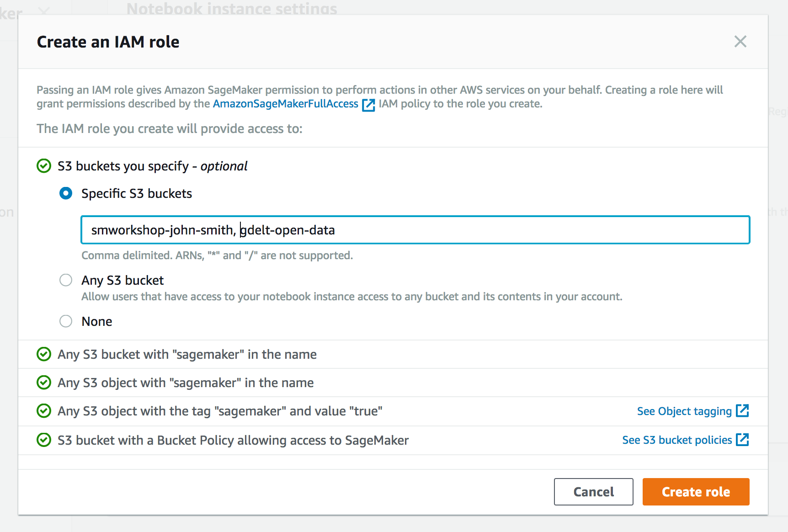This screenshot has height=532, width=788.
Task: Click green checkmark beside S3 buckets you specify
Action: (44, 166)
